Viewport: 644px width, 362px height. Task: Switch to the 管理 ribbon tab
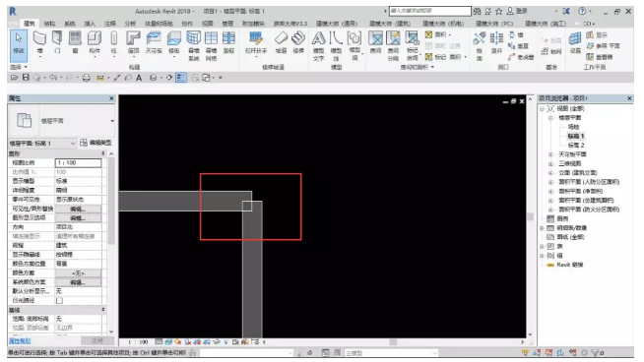tap(227, 24)
